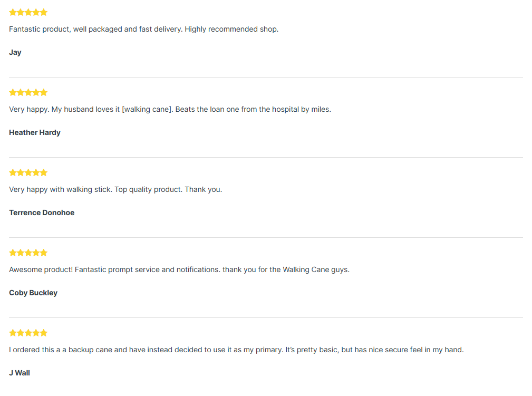The height and width of the screenshot is (396, 532).
Task: Click the first star of J Wall's review
Action: pyautogui.click(x=13, y=333)
